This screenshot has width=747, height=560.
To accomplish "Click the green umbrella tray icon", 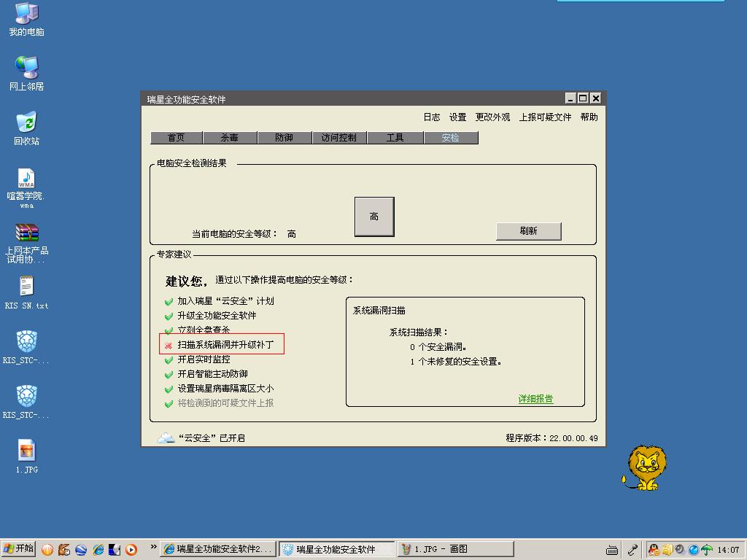I will [x=707, y=550].
